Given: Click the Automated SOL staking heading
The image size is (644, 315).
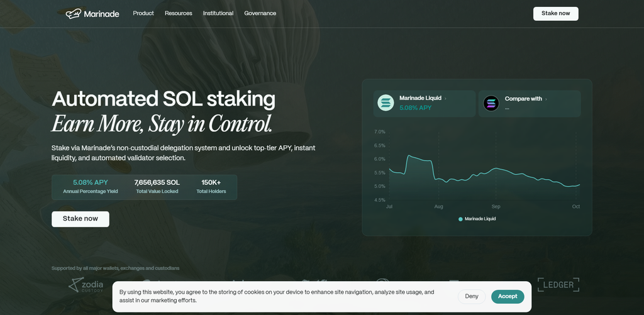Looking at the screenshot, I should (x=164, y=99).
